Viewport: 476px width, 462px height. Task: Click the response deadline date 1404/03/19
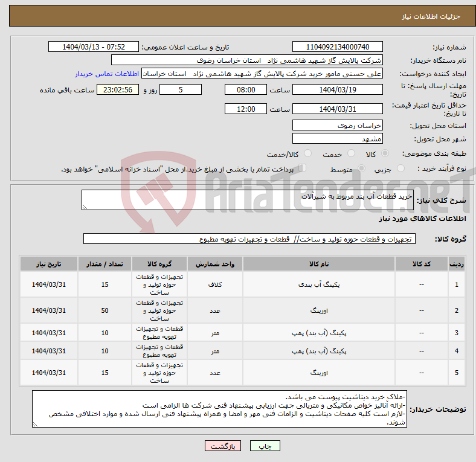pos(337,90)
